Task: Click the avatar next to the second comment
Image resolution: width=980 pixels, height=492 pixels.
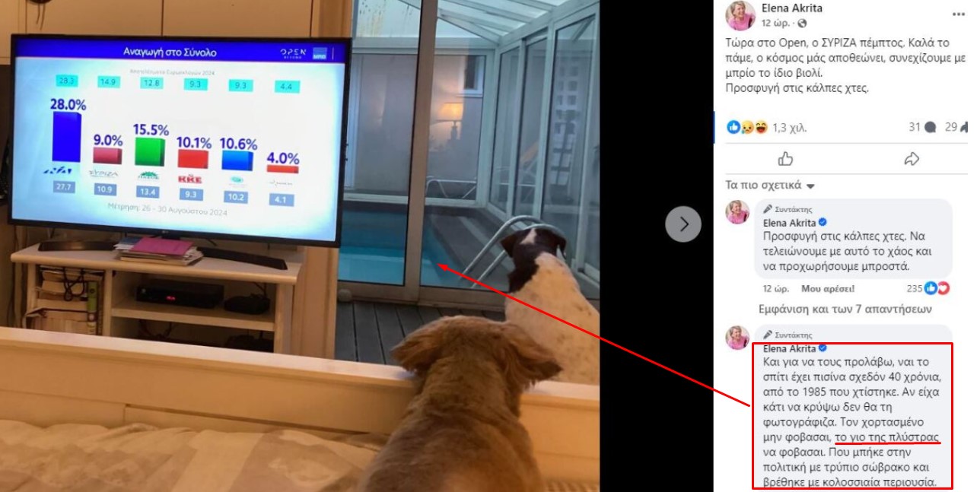Action: tap(737, 338)
